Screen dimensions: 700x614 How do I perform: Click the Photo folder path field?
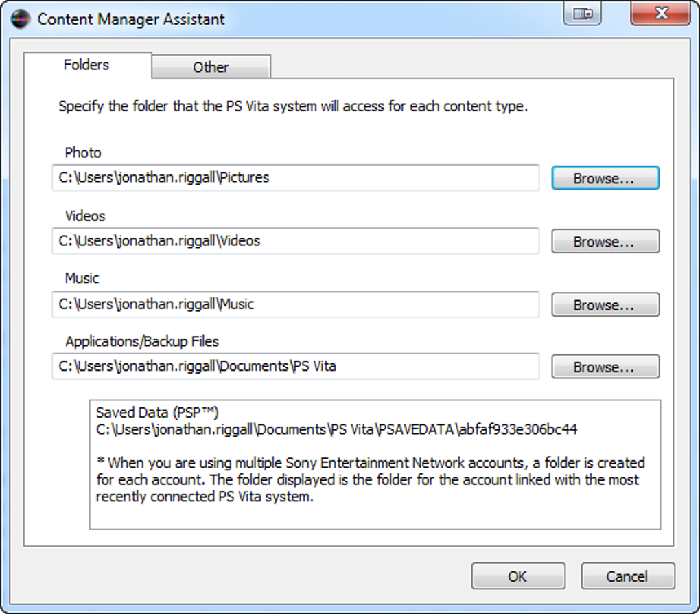[x=295, y=178]
